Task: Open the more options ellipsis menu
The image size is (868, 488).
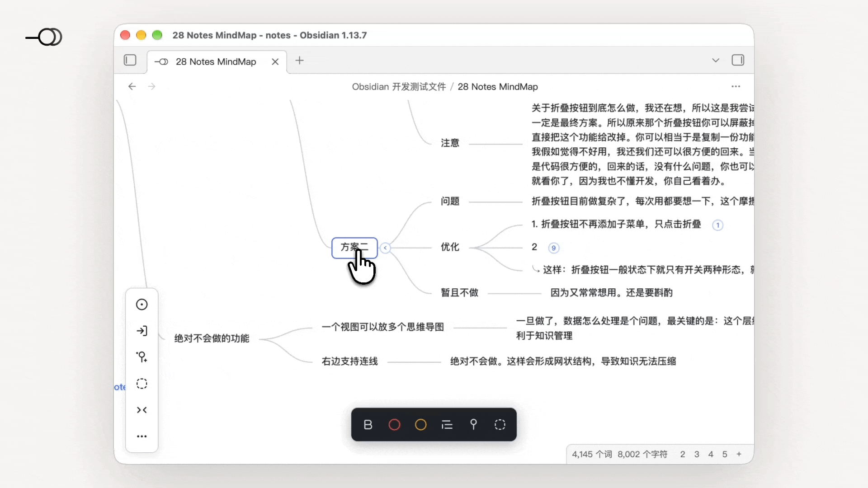Action: (736, 86)
